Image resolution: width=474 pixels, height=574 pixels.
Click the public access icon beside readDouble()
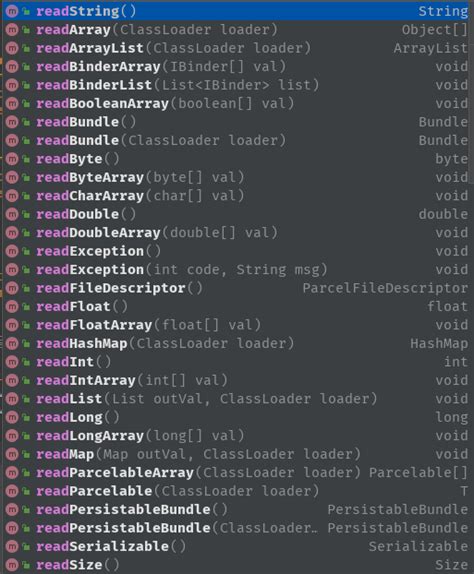coord(26,214)
